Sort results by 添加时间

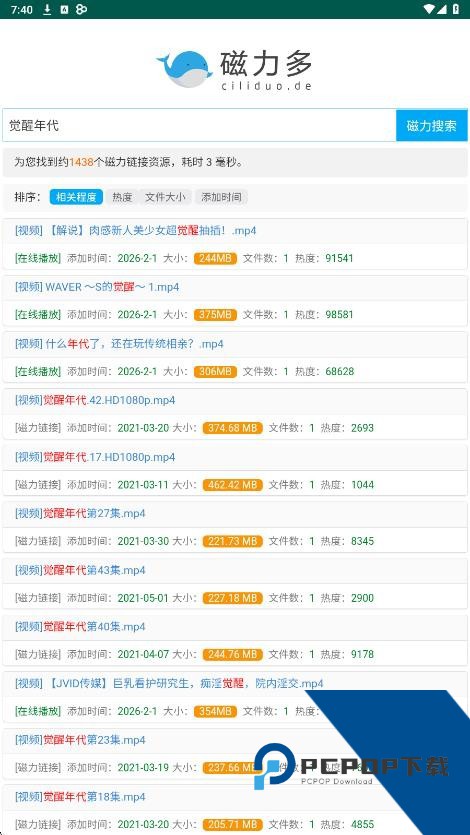coord(221,197)
